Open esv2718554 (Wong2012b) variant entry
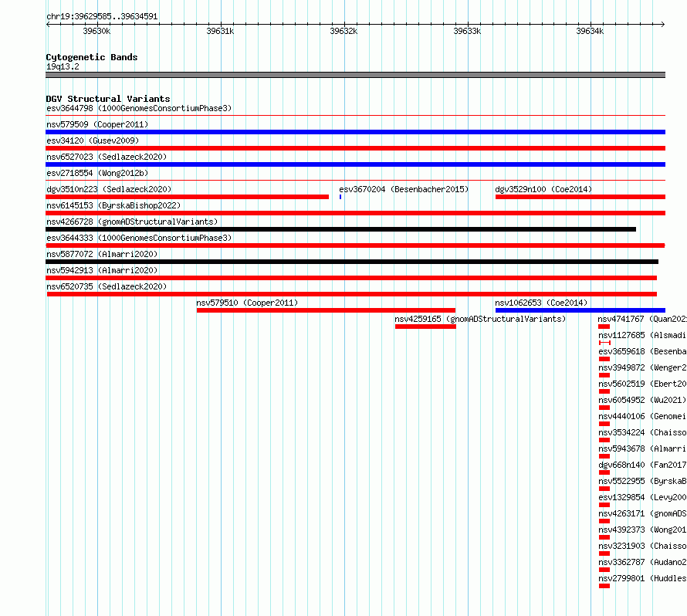 pos(97,173)
